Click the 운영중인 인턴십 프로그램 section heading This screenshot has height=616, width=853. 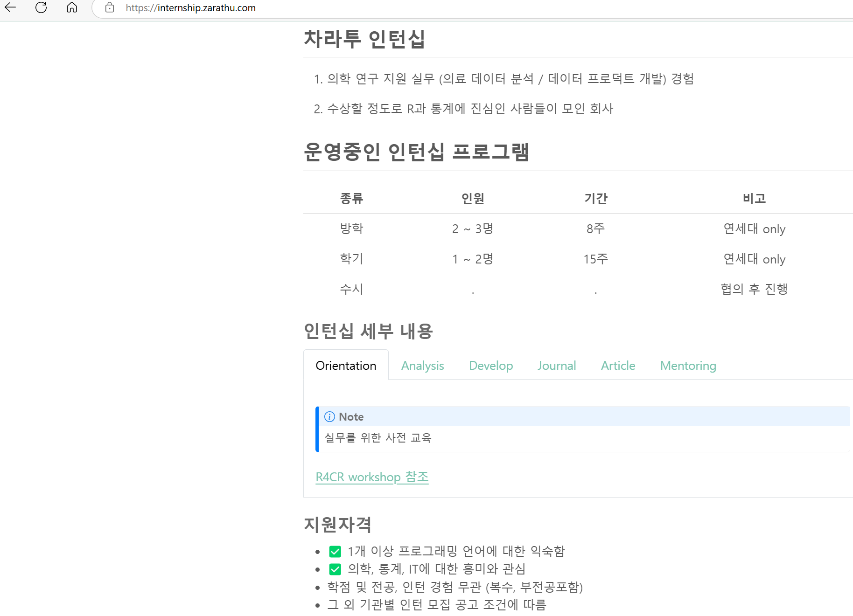[x=416, y=152]
